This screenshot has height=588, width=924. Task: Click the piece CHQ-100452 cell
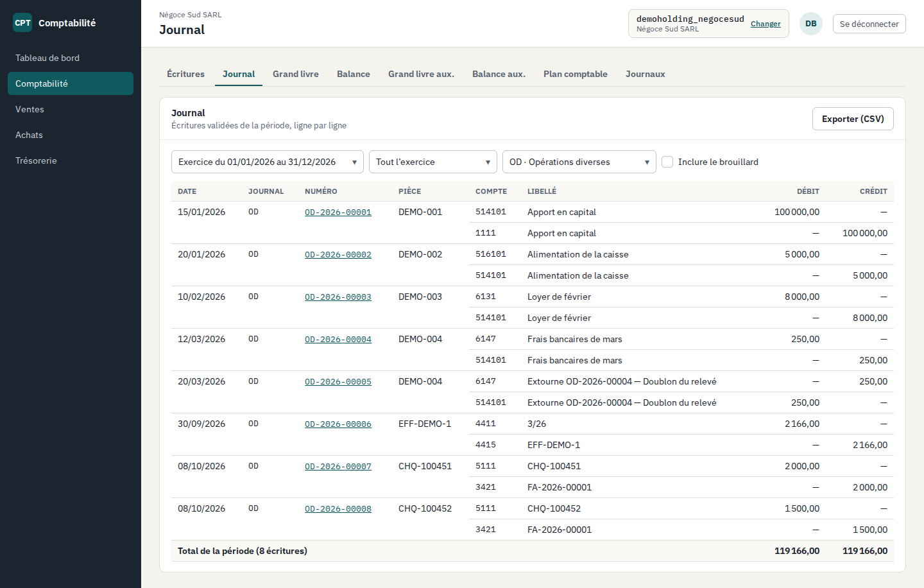[x=425, y=508]
